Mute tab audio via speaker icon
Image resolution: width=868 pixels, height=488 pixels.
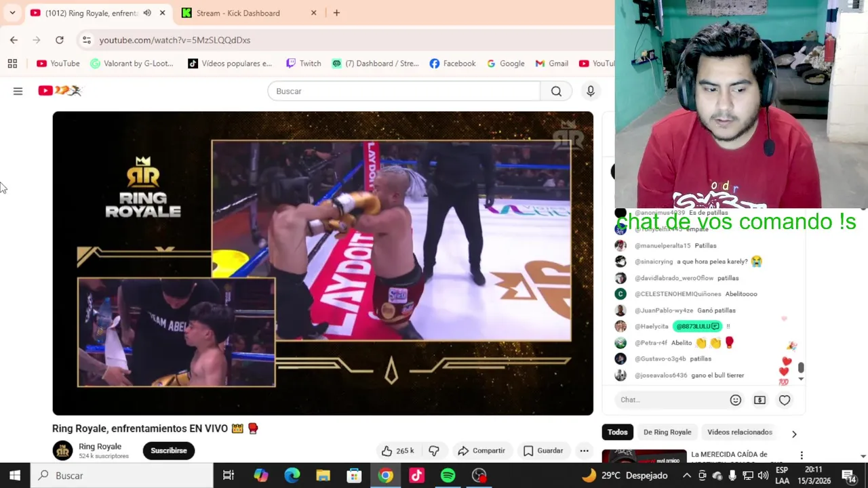click(147, 13)
